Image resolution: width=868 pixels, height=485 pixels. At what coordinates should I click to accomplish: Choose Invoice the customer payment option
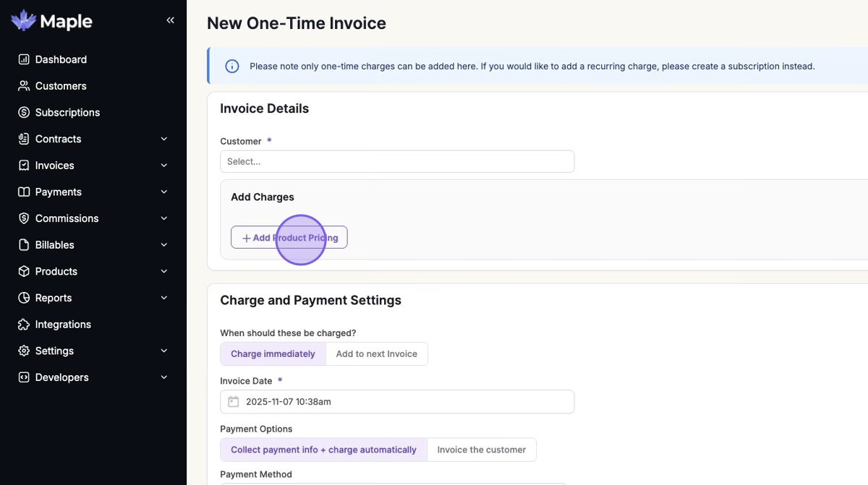click(481, 450)
